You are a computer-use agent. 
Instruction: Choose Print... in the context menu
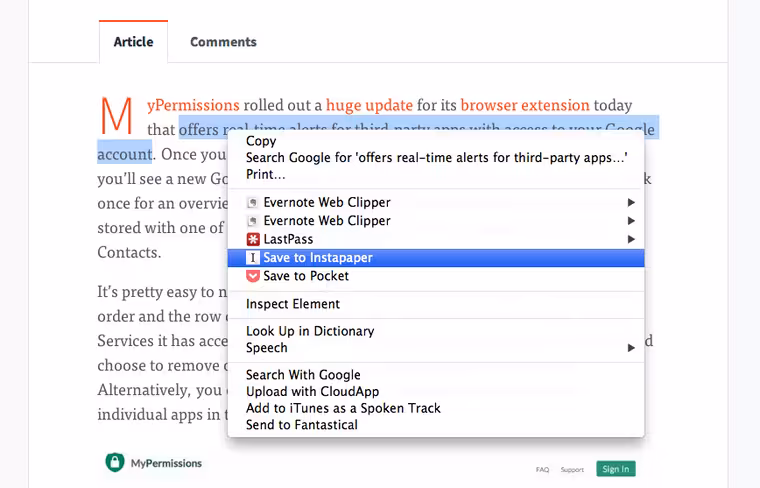436,174
